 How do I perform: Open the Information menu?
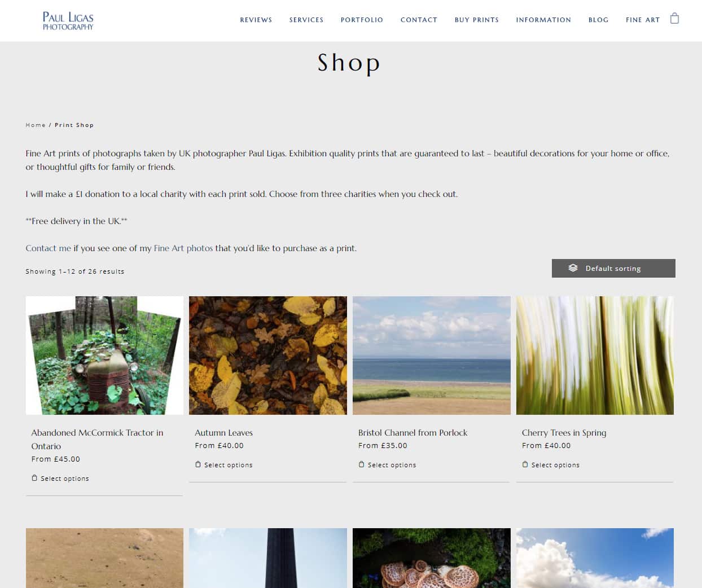[x=543, y=20]
